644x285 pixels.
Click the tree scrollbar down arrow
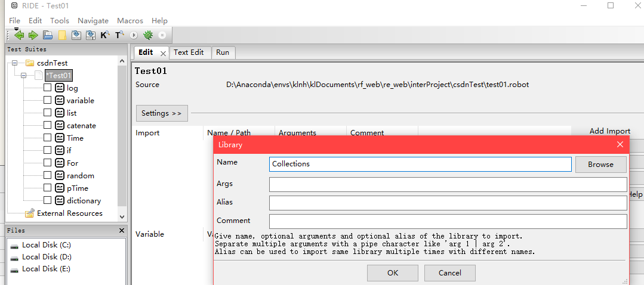click(x=122, y=216)
